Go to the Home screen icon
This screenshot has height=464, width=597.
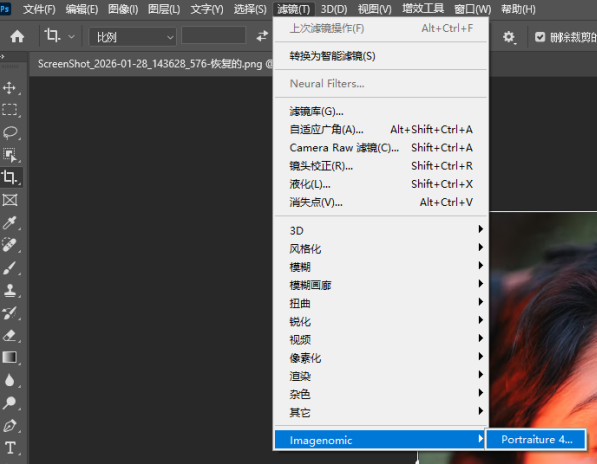point(17,37)
